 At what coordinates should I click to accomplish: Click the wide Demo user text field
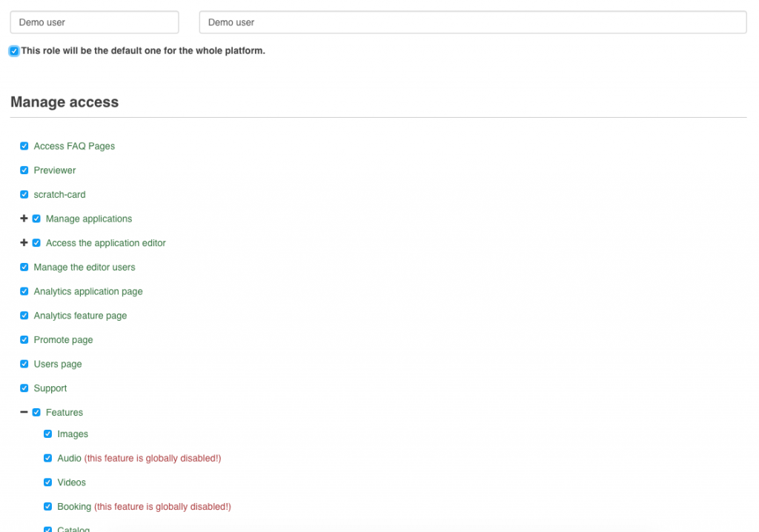(472, 22)
